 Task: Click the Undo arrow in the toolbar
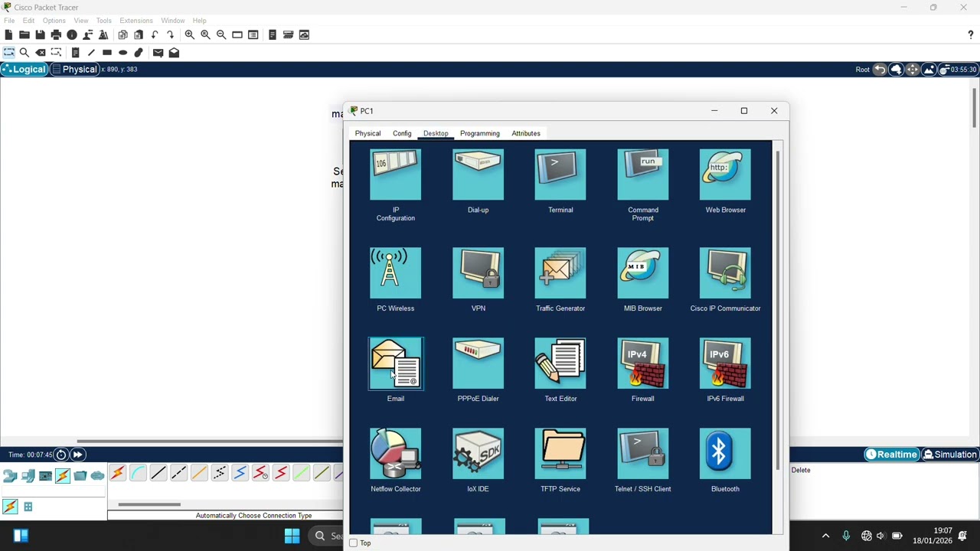coord(155,34)
